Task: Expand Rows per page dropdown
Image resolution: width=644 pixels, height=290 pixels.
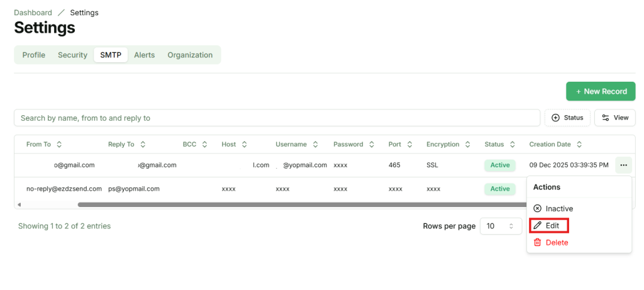Action: (501, 226)
